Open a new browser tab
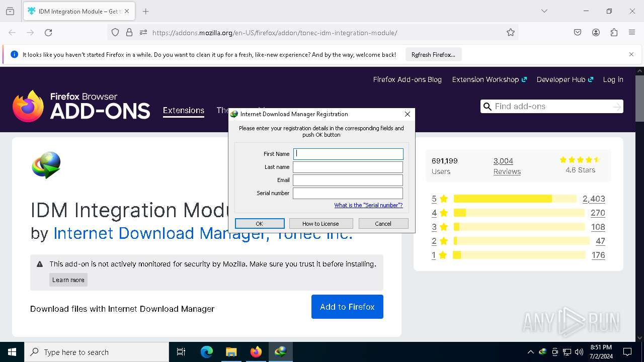 [x=145, y=11]
